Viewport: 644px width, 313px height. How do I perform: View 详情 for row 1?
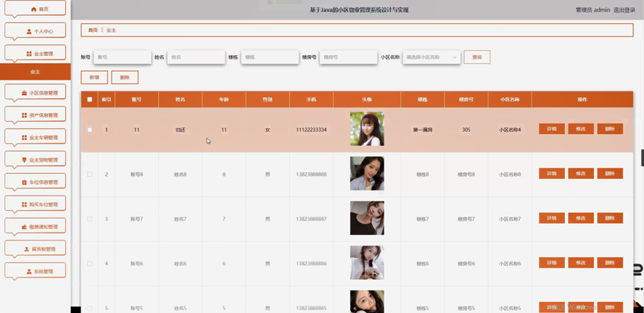coord(552,129)
